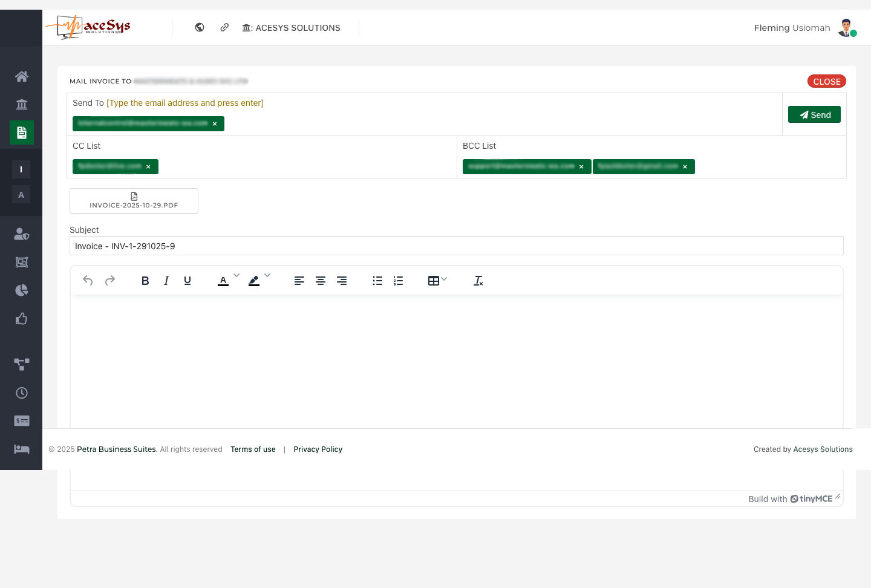Insert a numbered list
871x588 pixels.
point(398,281)
